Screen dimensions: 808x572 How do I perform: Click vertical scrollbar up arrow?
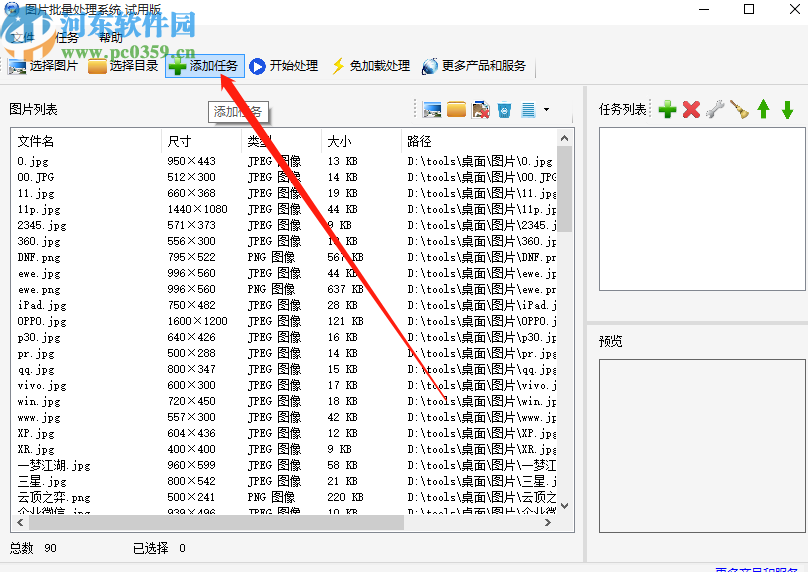[x=565, y=138]
